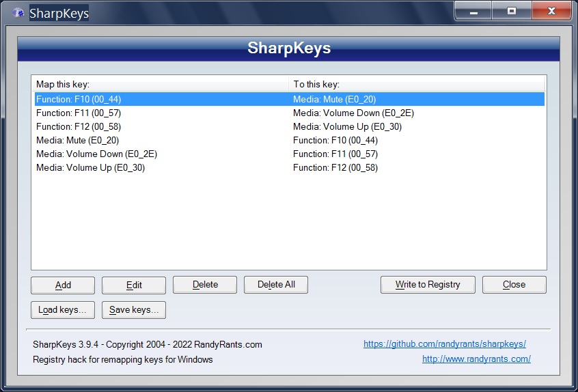Click 'Media: Mute (E0_20)' in To this key column
The image size is (578, 392).
pos(334,99)
